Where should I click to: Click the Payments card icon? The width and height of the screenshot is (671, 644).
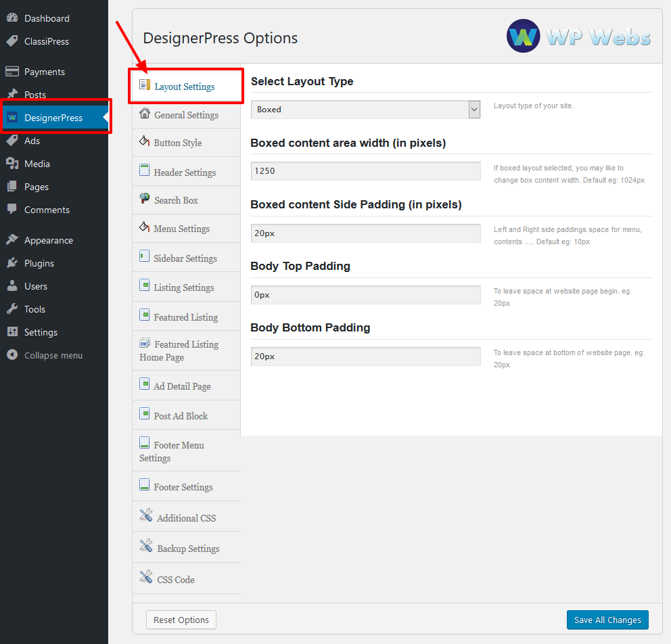click(12, 72)
